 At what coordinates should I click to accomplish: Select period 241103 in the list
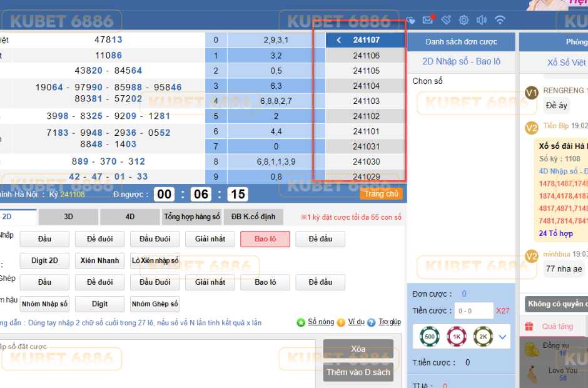(366, 101)
